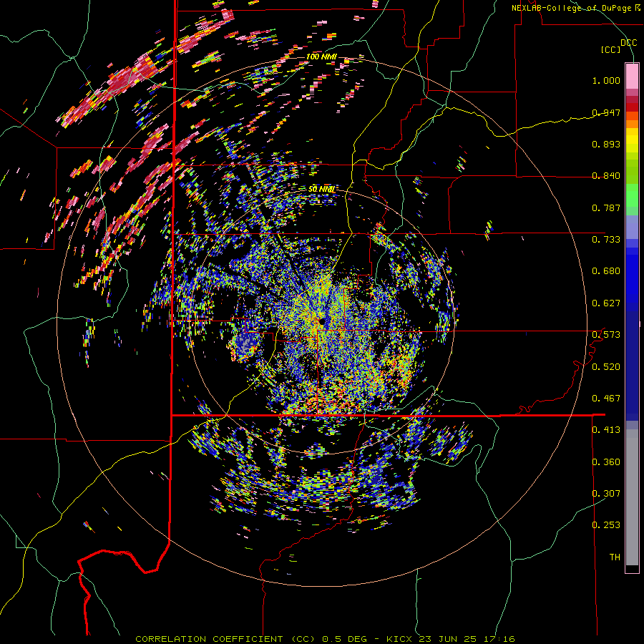Click the 50 NMI range ring label
This screenshot has width=644, height=644.
(x=321, y=190)
